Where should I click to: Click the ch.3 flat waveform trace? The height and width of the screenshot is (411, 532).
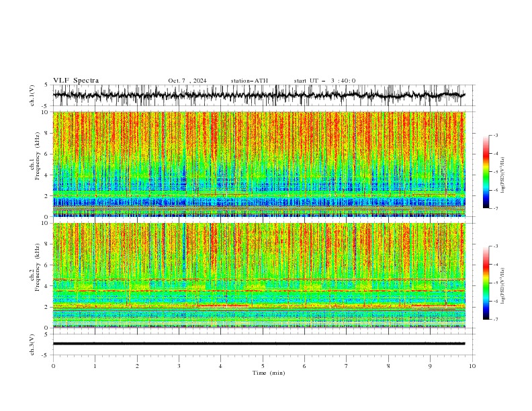(259, 344)
